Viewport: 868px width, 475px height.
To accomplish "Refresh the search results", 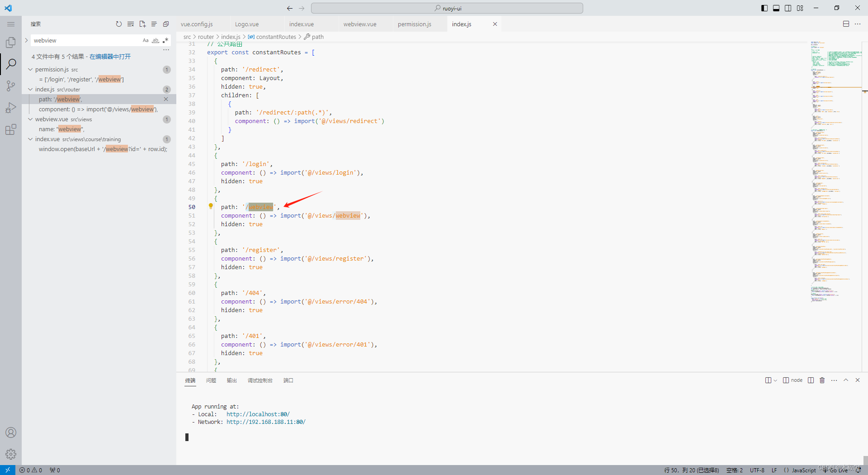I will 119,24.
